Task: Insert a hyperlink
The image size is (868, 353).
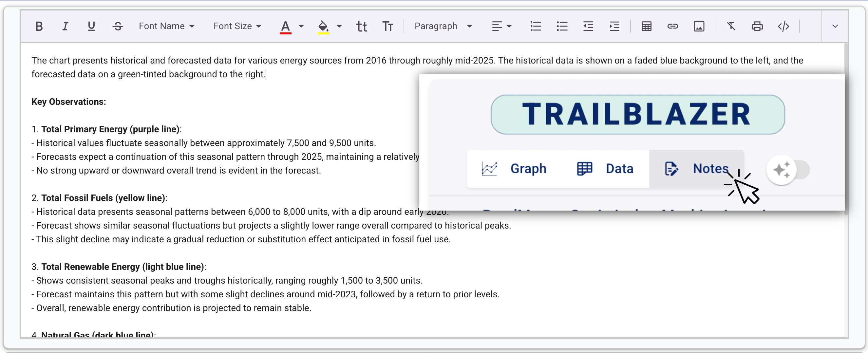Action: pos(672,26)
